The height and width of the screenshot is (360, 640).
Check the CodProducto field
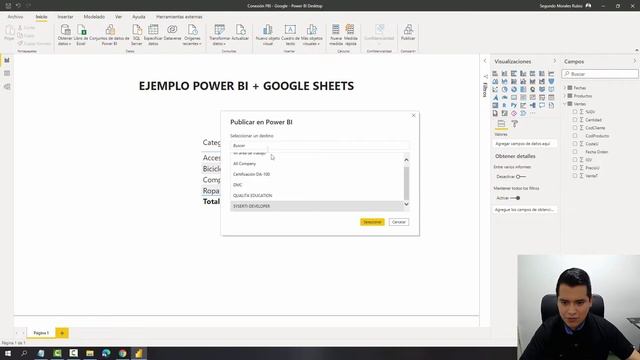point(575,136)
